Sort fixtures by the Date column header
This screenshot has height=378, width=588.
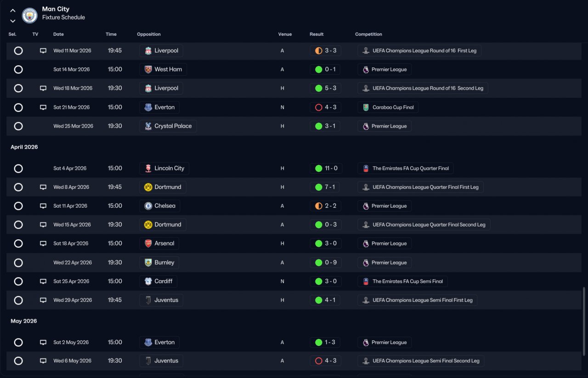[58, 34]
